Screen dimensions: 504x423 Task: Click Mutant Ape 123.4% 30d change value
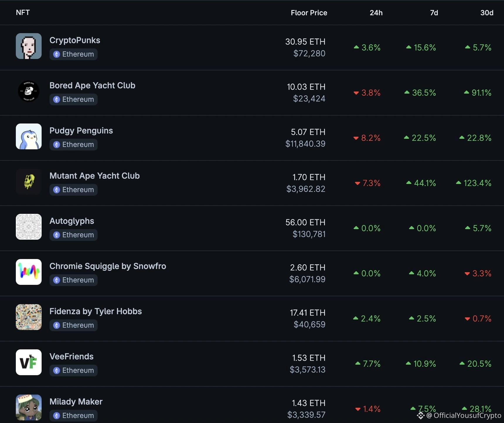(474, 183)
